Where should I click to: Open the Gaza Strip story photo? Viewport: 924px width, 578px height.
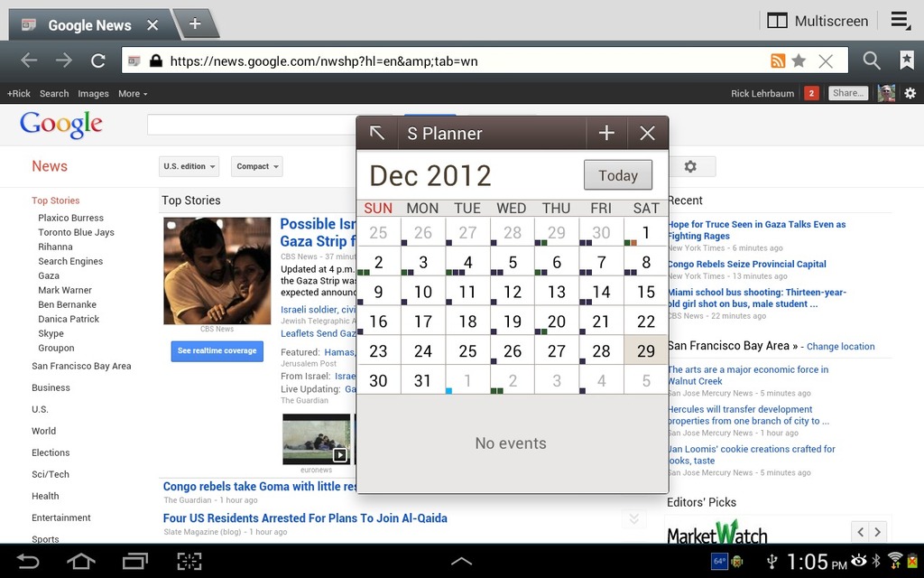217,271
